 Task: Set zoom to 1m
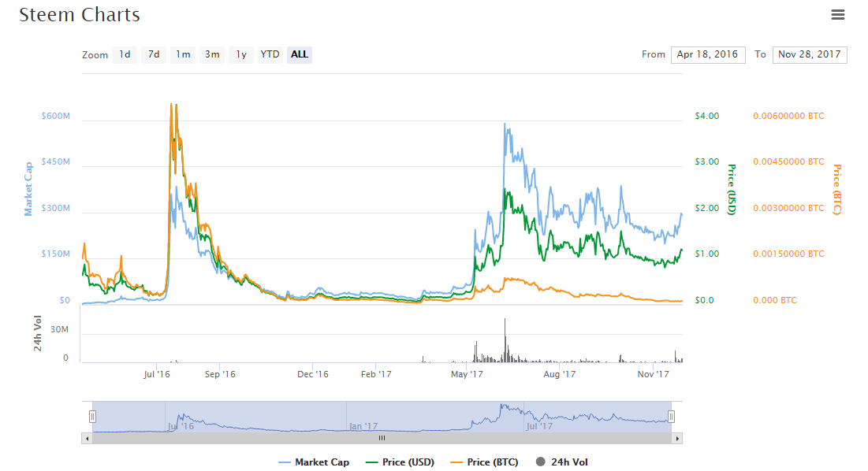click(183, 54)
